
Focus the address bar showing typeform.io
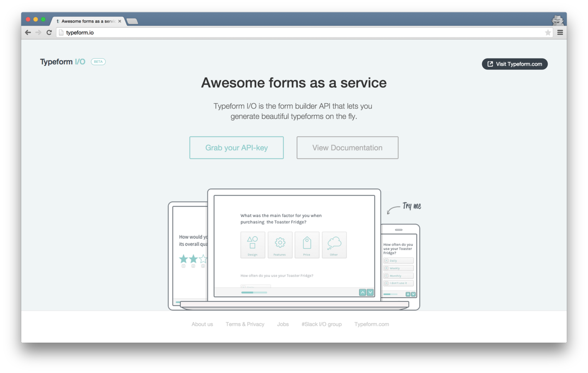305,32
